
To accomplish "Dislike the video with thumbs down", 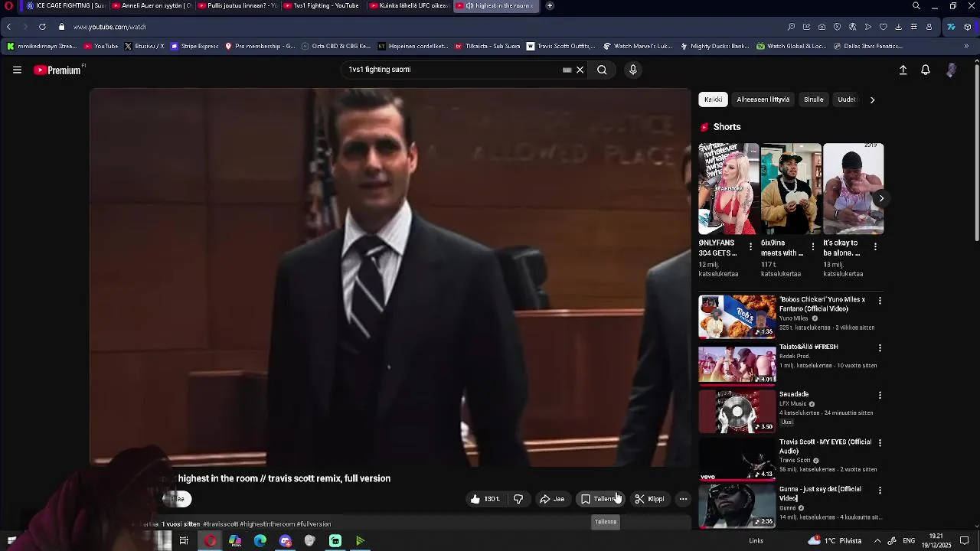I will tap(518, 499).
